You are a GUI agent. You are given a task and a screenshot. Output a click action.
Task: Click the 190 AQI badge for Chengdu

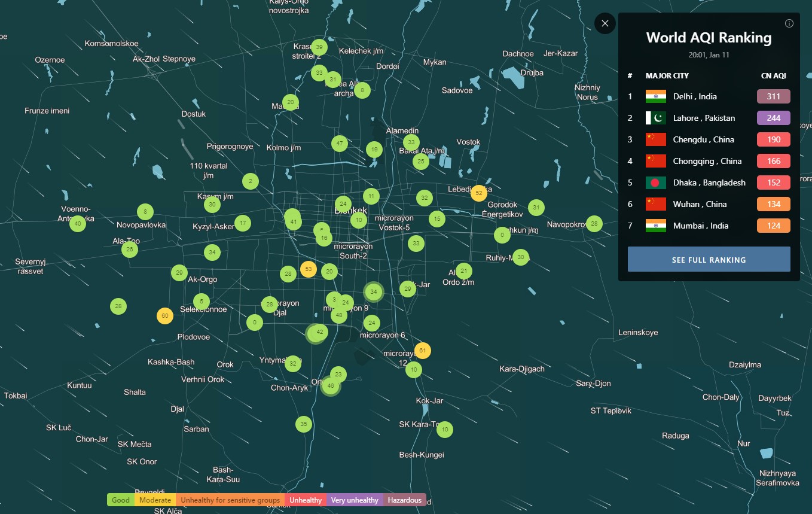click(x=773, y=139)
